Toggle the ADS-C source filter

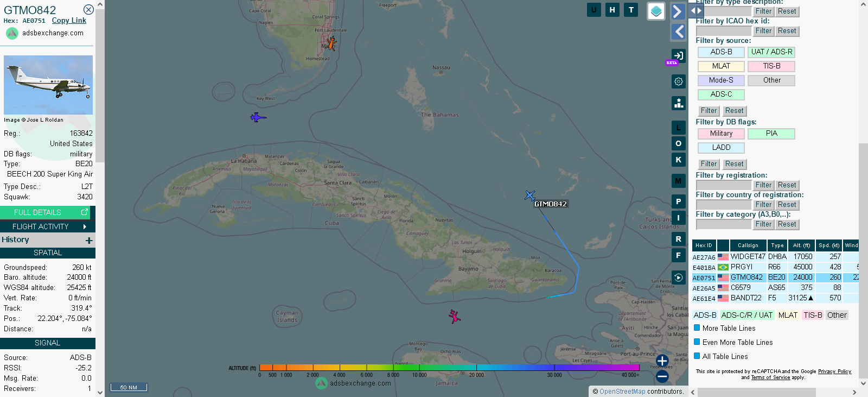tap(721, 94)
